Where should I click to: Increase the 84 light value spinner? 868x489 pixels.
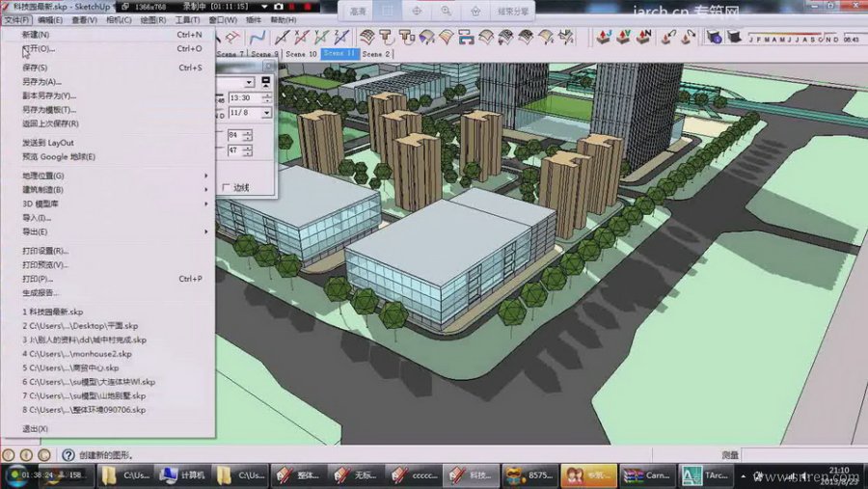pyautogui.click(x=248, y=131)
